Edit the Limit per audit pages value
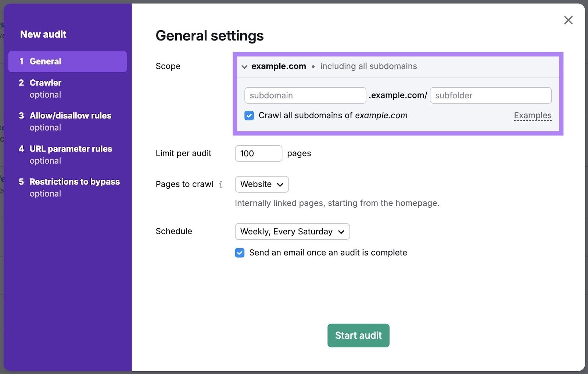 click(258, 153)
